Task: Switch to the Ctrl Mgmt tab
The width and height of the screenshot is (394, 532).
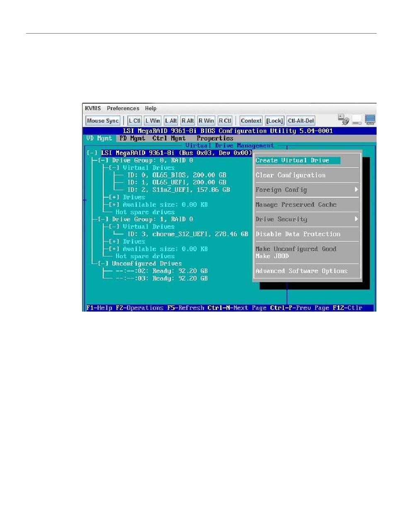Action: (169, 138)
